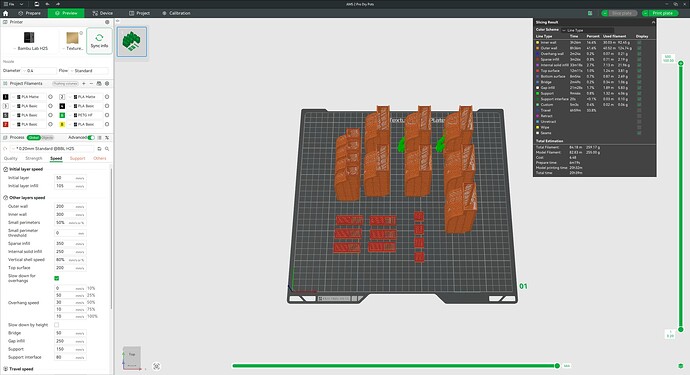The width and height of the screenshot is (690, 375).
Task: Search process settings magnifier icon
Action: tap(107, 149)
